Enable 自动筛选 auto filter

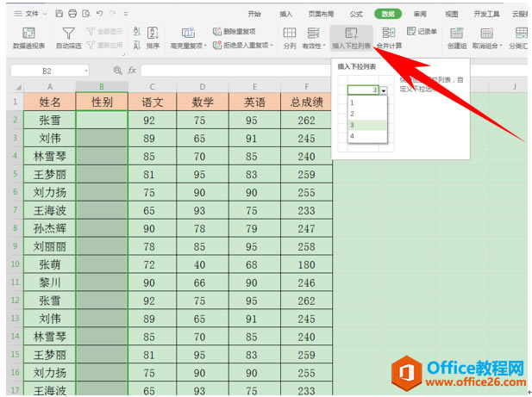click(69, 36)
